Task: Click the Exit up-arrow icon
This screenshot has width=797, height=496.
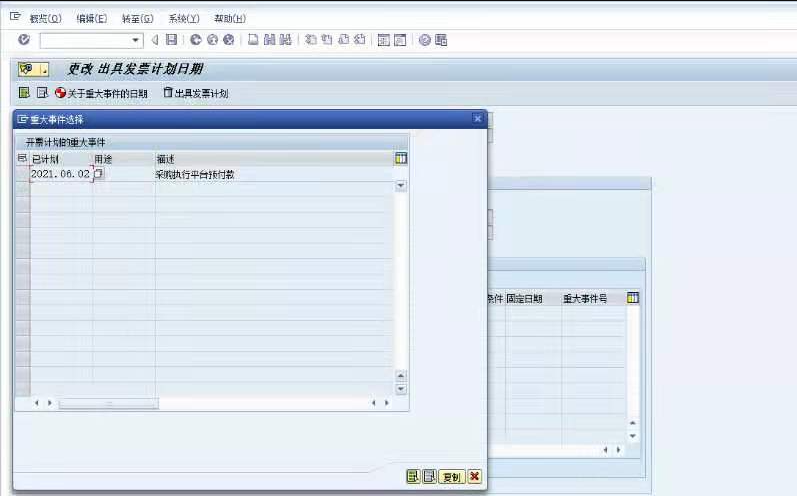Action: coord(212,40)
